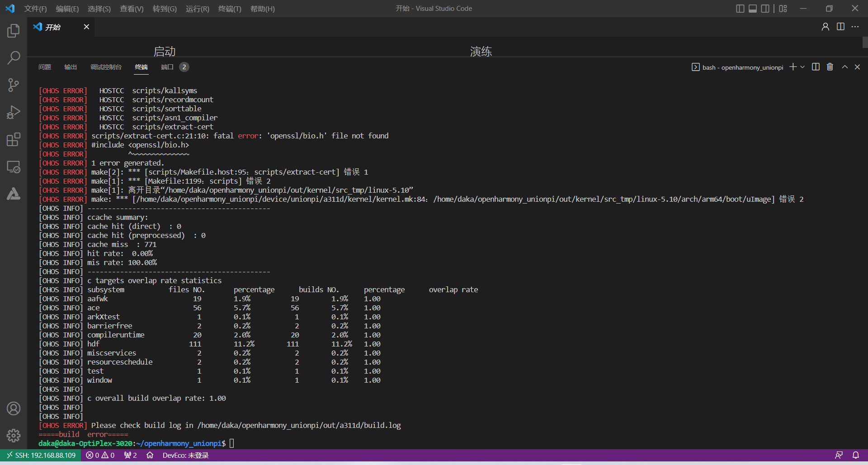Toggle primary side bar visibility
Screen dimensions: 868x465
click(x=740, y=9)
